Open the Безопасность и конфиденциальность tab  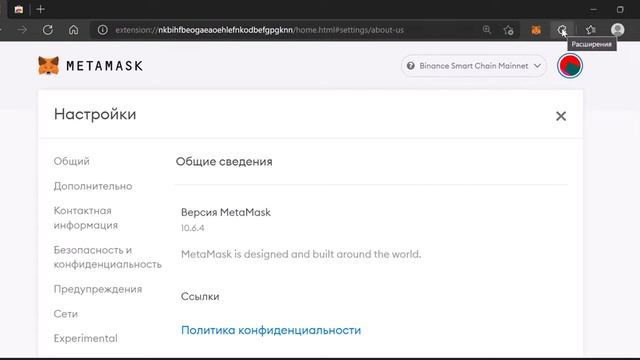pyautogui.click(x=108, y=257)
